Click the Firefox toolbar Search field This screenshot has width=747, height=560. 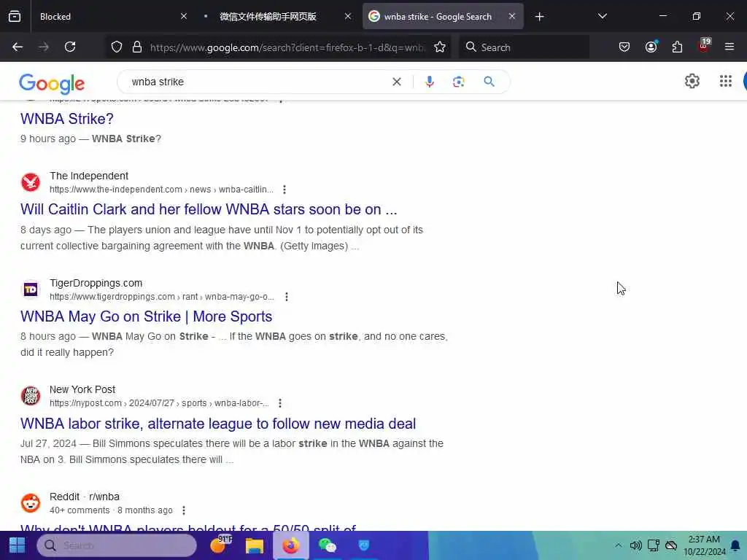[x=524, y=47]
